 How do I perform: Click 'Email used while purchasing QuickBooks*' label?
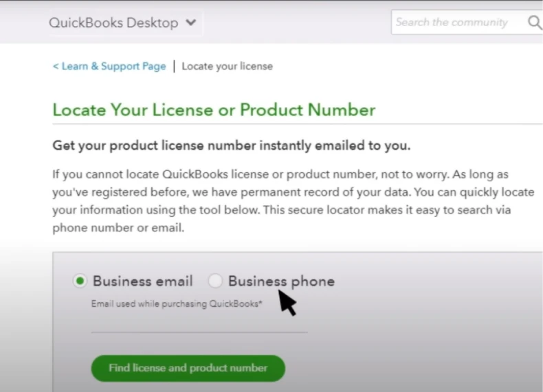click(x=177, y=303)
